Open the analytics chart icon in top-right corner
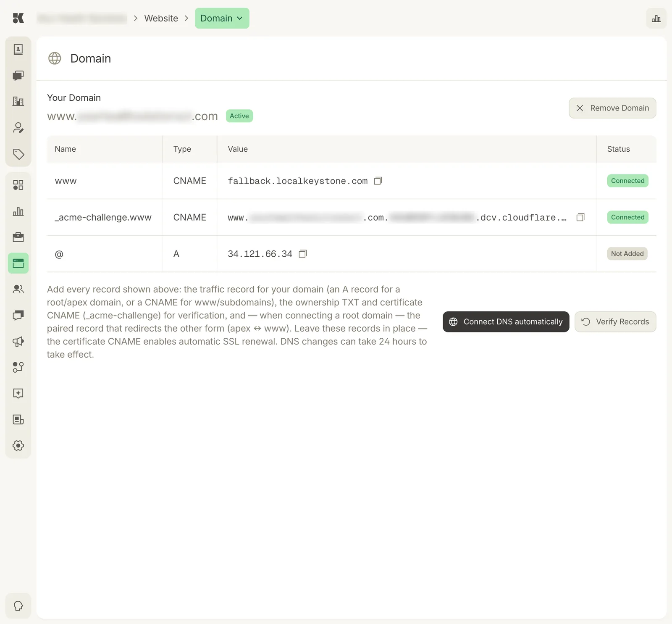Image resolution: width=672 pixels, height=624 pixels. 656,18
